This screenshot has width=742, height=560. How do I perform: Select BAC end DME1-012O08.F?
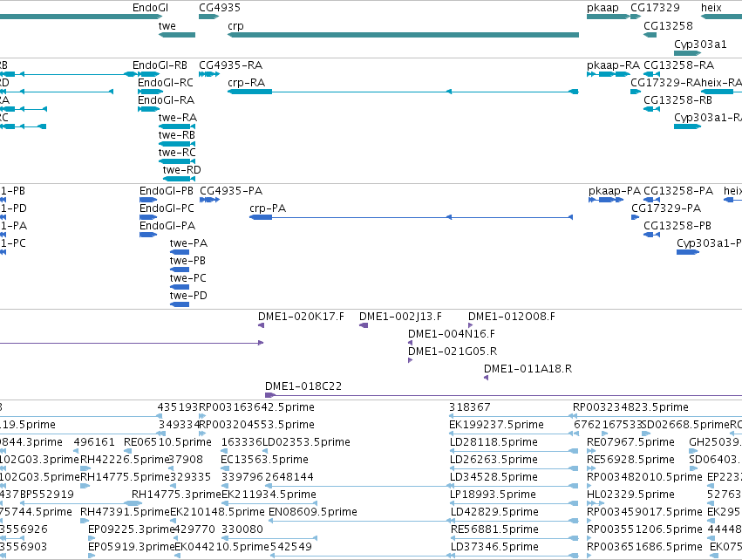pyautogui.click(x=470, y=325)
